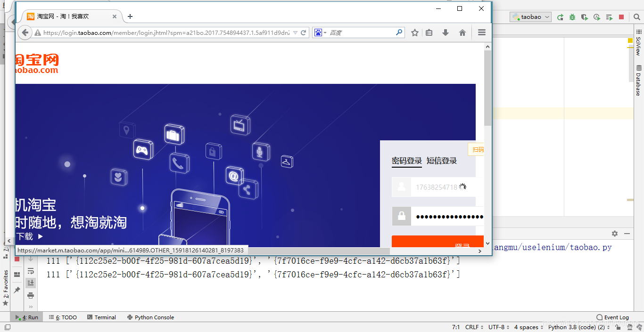Click the Baidu search input field
The image size is (644, 332).
point(361,32)
